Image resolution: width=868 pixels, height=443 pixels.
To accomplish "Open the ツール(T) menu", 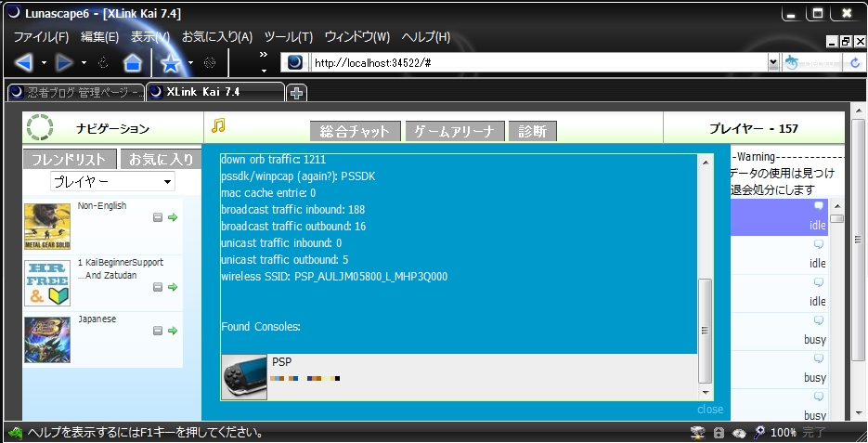I will pos(289,37).
